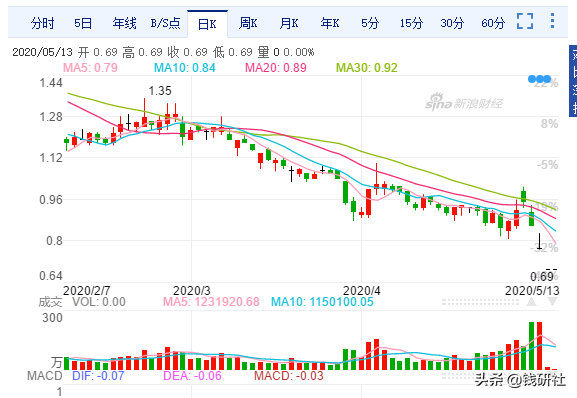Switch to the 30分 thirty-minute chart tab

452,24
